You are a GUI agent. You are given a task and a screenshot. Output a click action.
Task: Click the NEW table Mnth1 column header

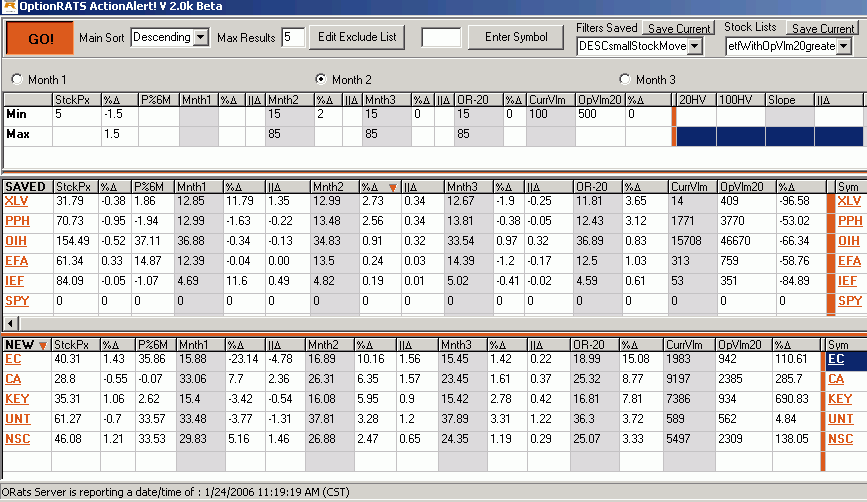pos(201,345)
